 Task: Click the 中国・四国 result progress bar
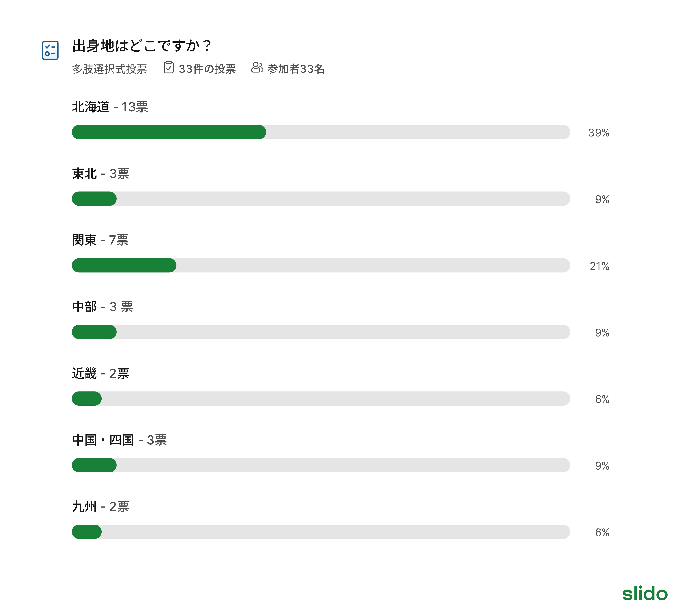(321, 465)
